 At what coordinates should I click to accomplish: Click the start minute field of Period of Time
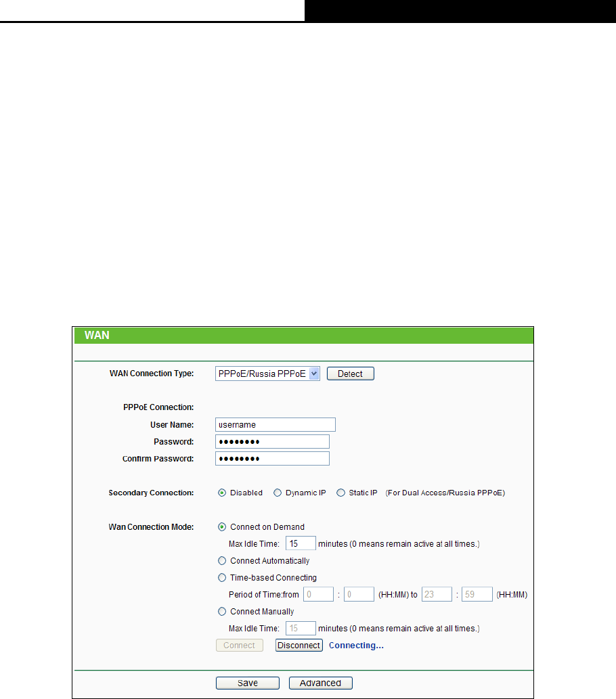[x=359, y=594]
